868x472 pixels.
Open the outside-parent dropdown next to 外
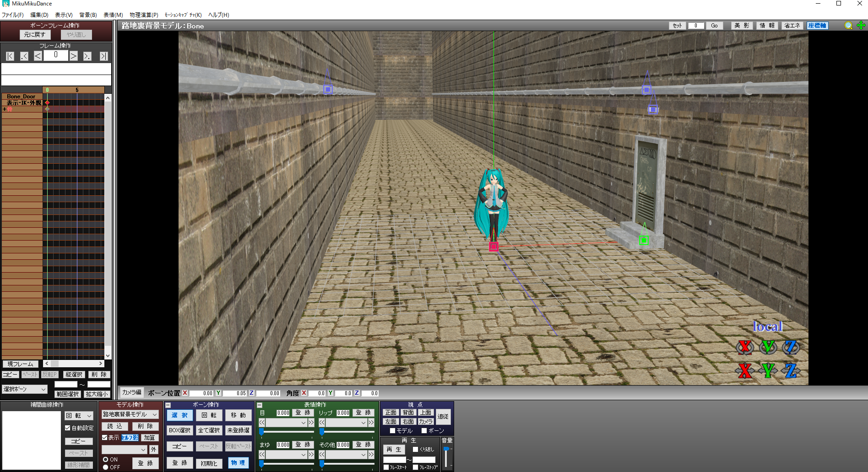(124, 450)
